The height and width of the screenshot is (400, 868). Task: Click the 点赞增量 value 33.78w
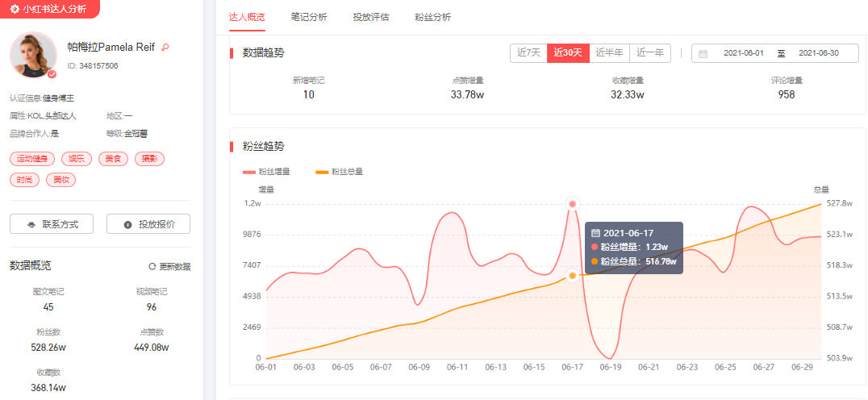(468, 94)
